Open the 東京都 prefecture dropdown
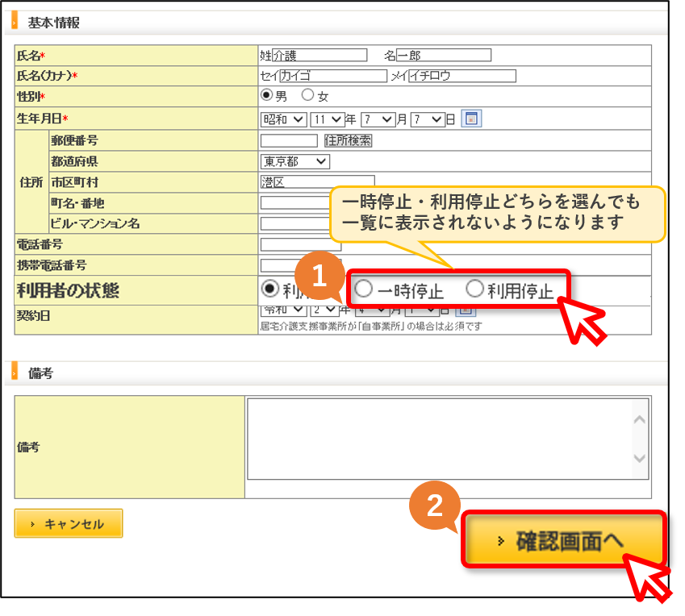Viewport: 685px width, 616px height. [294, 161]
